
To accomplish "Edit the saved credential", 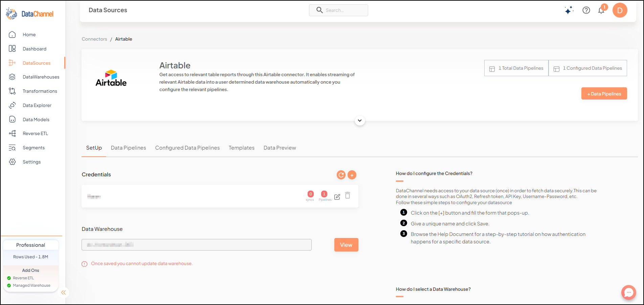I will pyautogui.click(x=337, y=197).
